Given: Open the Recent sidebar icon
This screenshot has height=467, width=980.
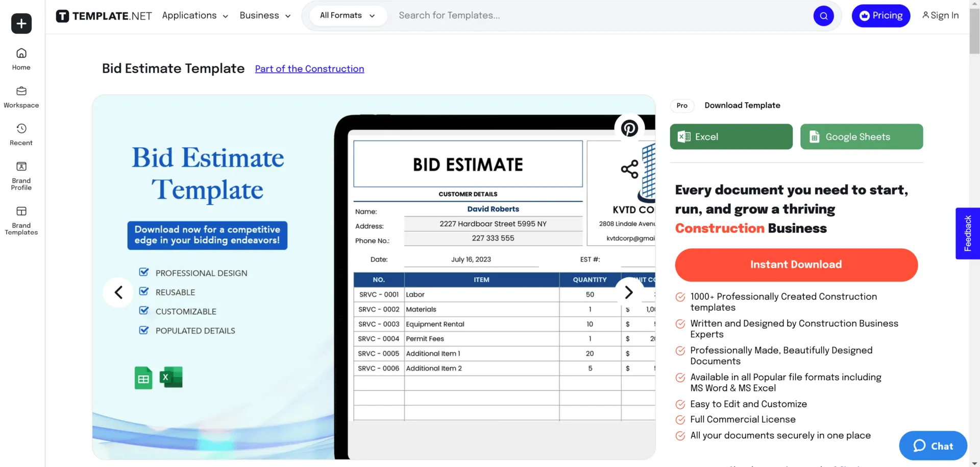Looking at the screenshot, I should click(21, 135).
